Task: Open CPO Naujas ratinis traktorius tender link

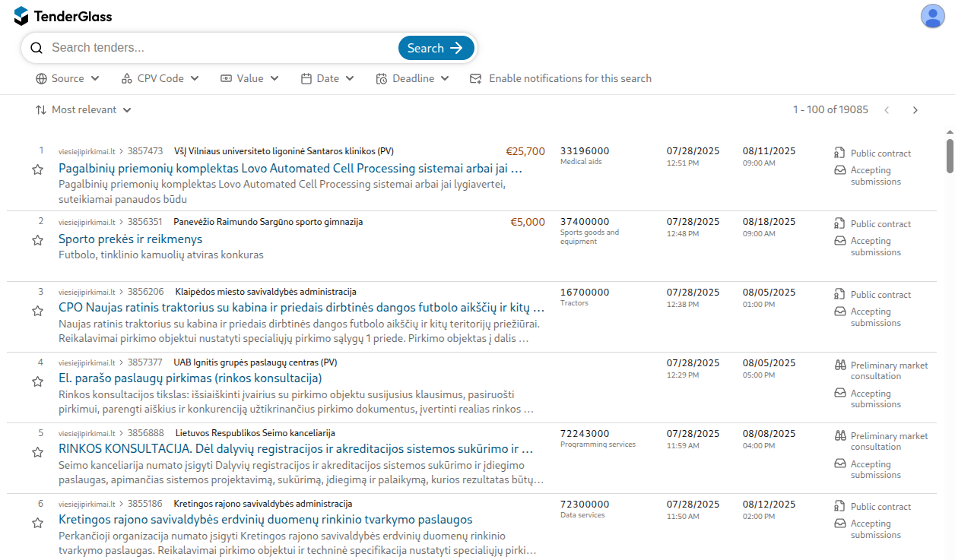Action: click(x=301, y=308)
